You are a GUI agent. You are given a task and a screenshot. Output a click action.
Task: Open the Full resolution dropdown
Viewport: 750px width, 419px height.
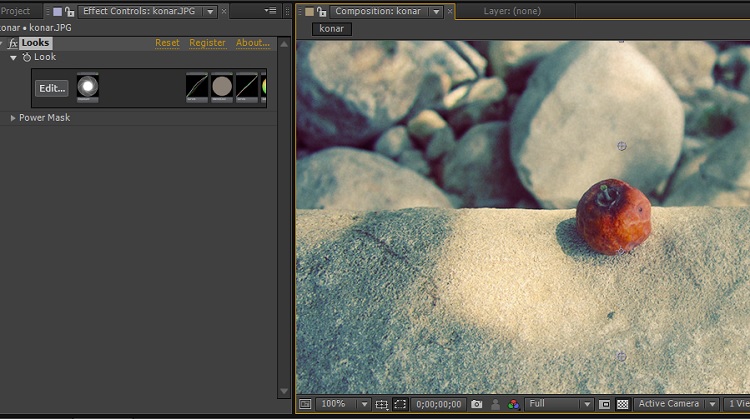pyautogui.click(x=559, y=404)
